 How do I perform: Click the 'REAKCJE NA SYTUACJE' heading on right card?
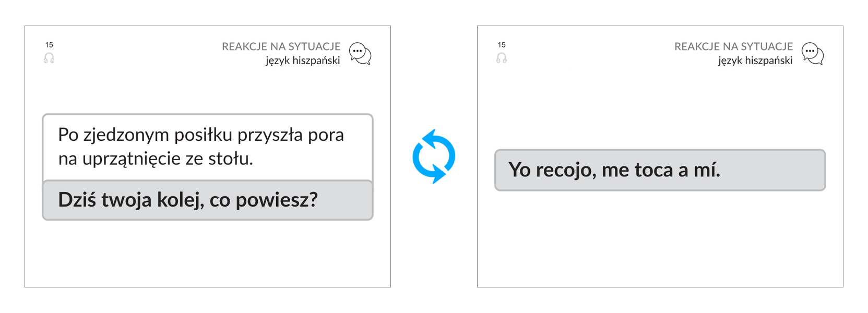tap(733, 46)
